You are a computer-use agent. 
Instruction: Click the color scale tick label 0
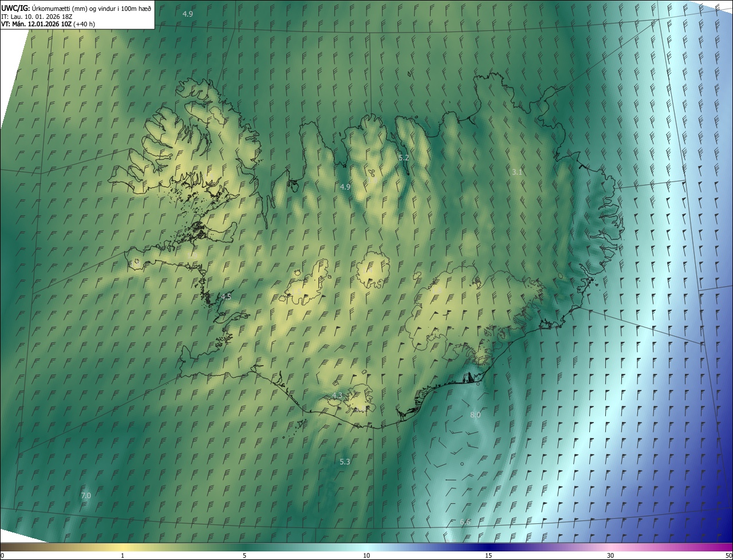click(x=2, y=555)
